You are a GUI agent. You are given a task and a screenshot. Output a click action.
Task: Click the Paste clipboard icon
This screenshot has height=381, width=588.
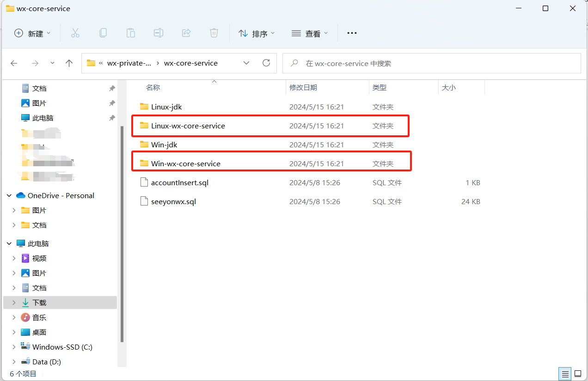(x=131, y=33)
